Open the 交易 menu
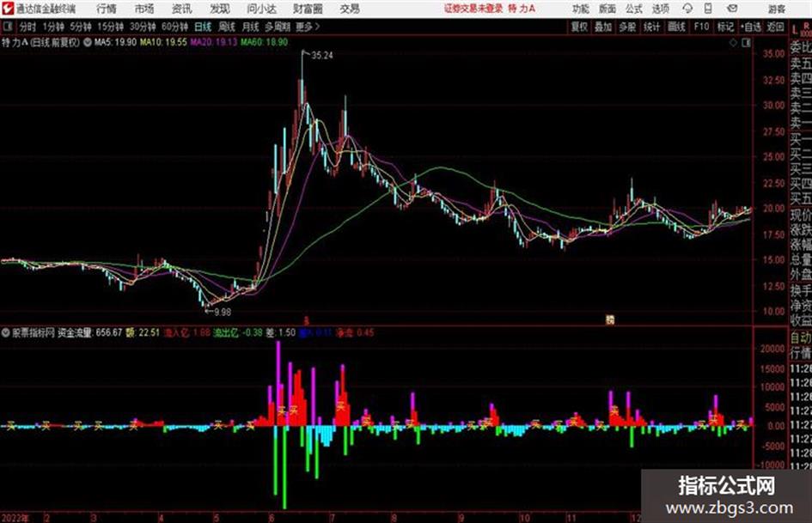This screenshot has width=812, height=523. 350,9
